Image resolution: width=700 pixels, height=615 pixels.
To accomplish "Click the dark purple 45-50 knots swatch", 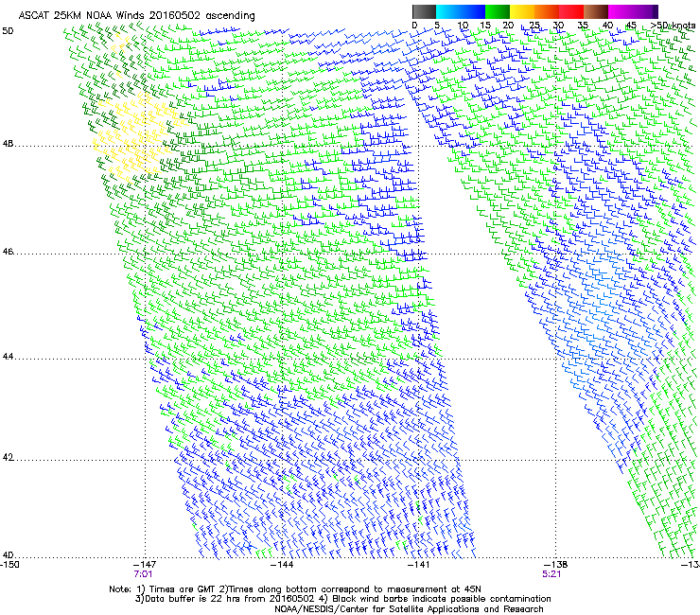I will pyautogui.click(x=645, y=11).
